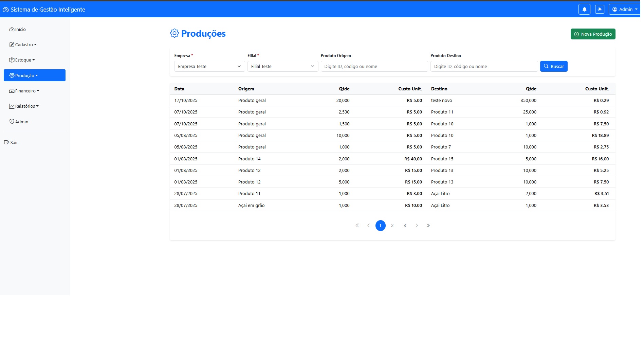
Task: Click the notifications bell icon
Action: click(584, 10)
